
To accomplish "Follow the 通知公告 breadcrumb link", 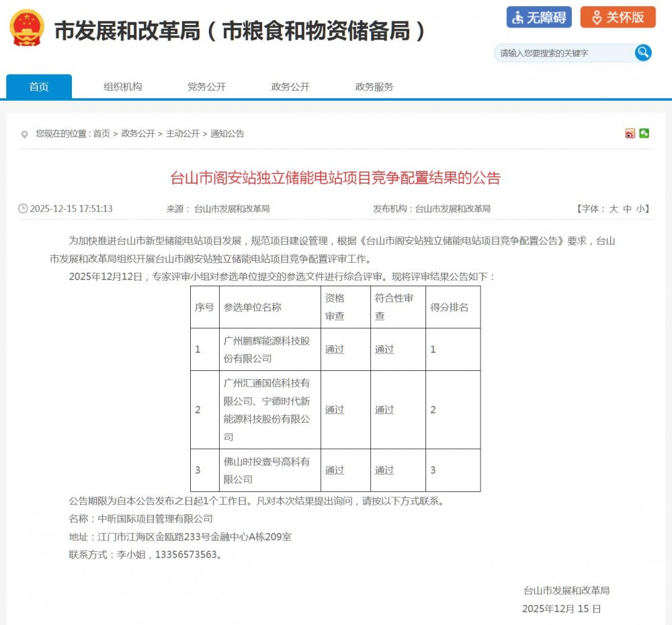I will click(x=227, y=134).
